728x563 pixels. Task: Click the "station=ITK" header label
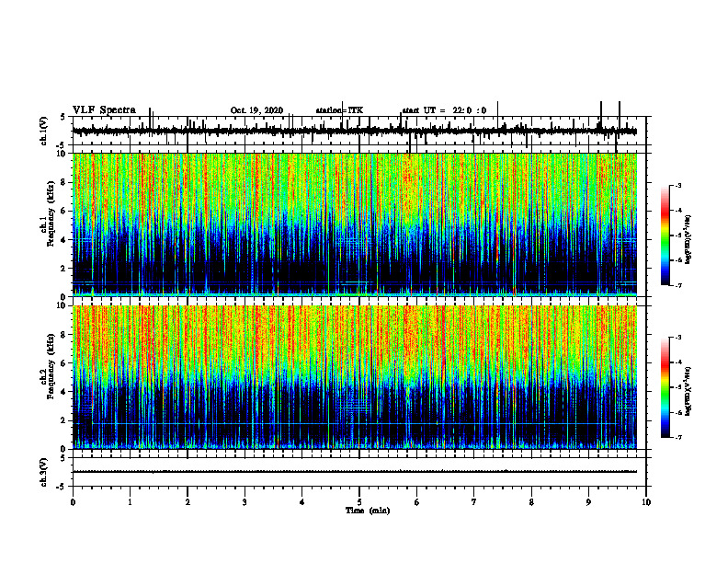pos(339,110)
